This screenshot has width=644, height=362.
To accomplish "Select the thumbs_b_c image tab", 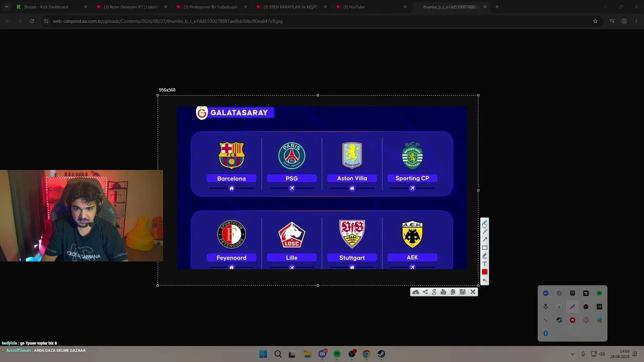I will coord(451,7).
